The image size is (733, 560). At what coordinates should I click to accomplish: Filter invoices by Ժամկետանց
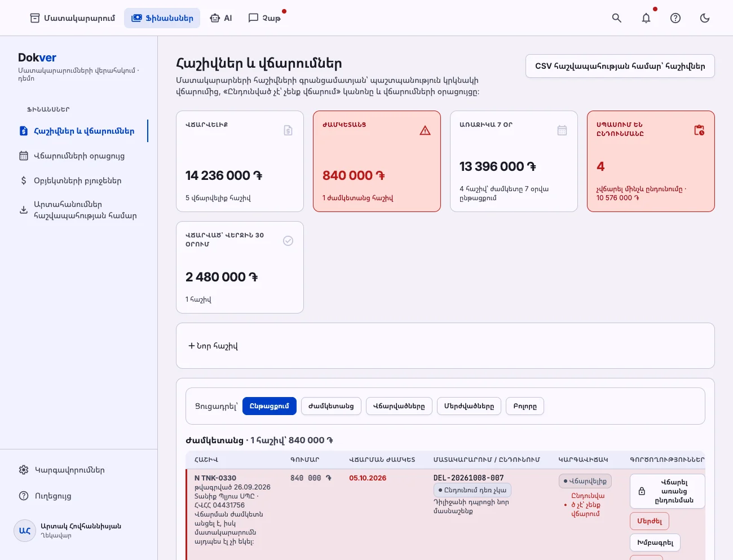coord(331,406)
